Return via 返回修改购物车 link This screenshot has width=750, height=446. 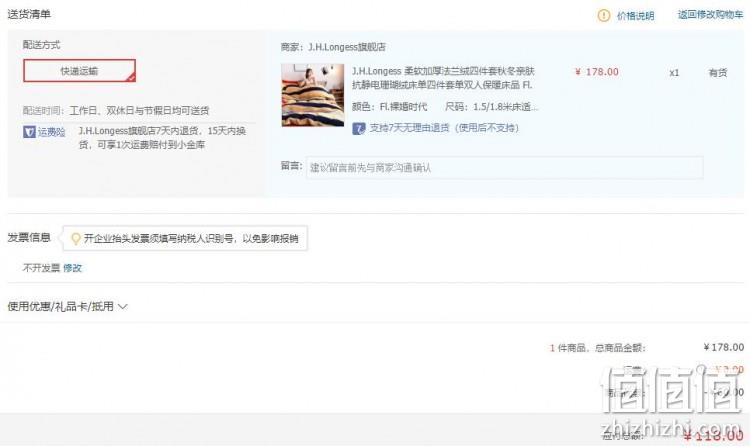pyautogui.click(x=710, y=14)
